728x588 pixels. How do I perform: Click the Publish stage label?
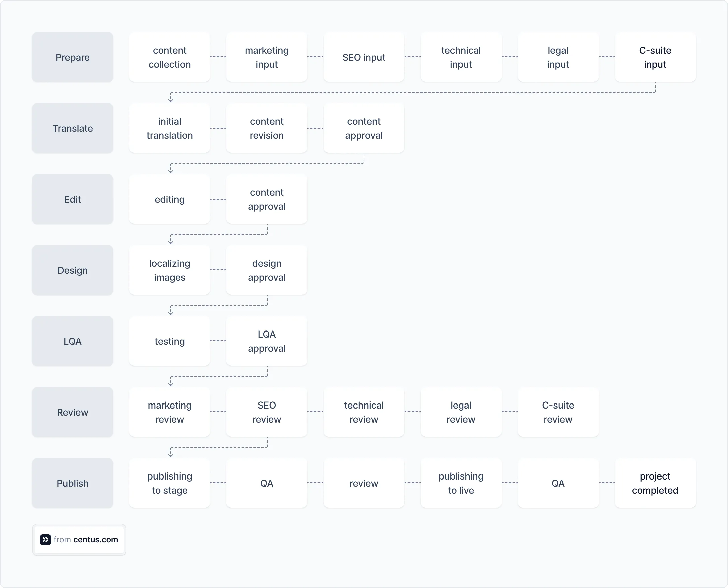(x=72, y=483)
